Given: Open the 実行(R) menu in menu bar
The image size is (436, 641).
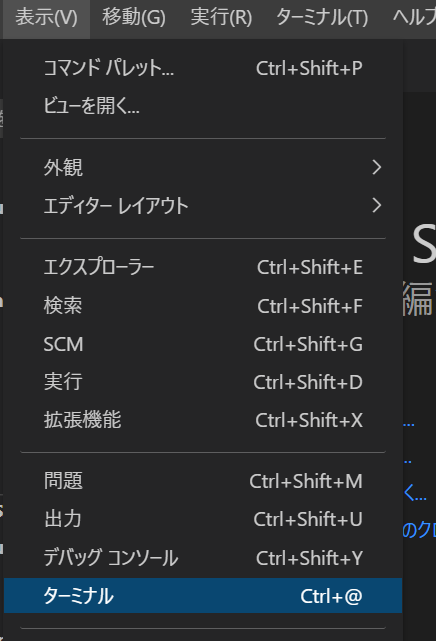Looking at the screenshot, I should pyautogui.click(x=221, y=18).
